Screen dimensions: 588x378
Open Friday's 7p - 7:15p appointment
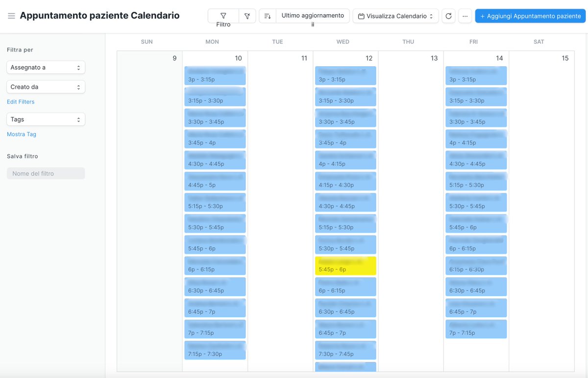pyautogui.click(x=476, y=329)
